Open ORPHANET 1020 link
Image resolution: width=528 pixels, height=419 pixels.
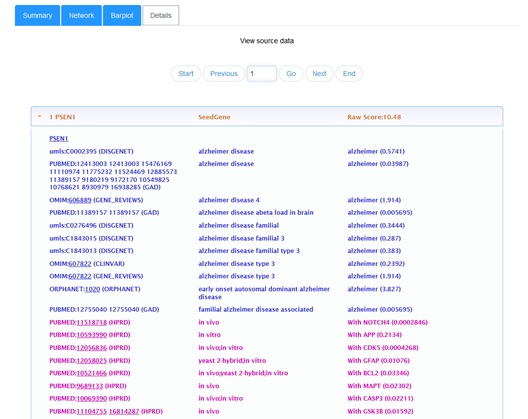(92, 289)
